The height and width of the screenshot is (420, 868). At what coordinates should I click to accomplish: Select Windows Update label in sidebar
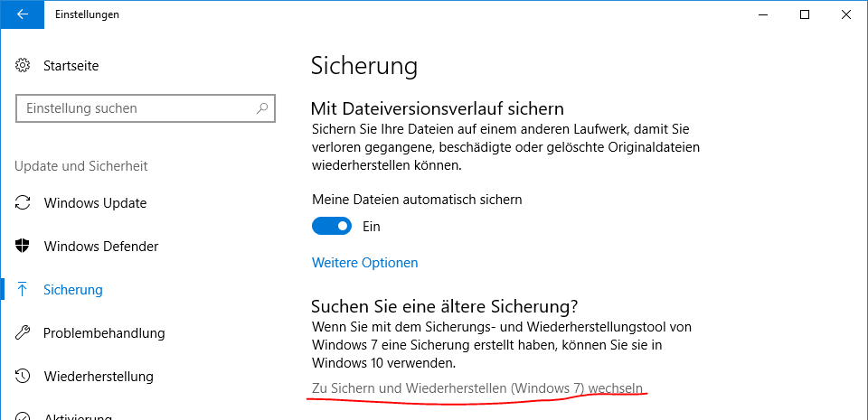pyautogui.click(x=95, y=203)
